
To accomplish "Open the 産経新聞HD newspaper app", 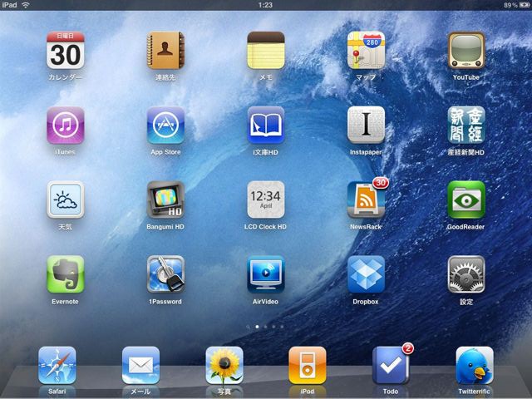I will tap(466, 126).
